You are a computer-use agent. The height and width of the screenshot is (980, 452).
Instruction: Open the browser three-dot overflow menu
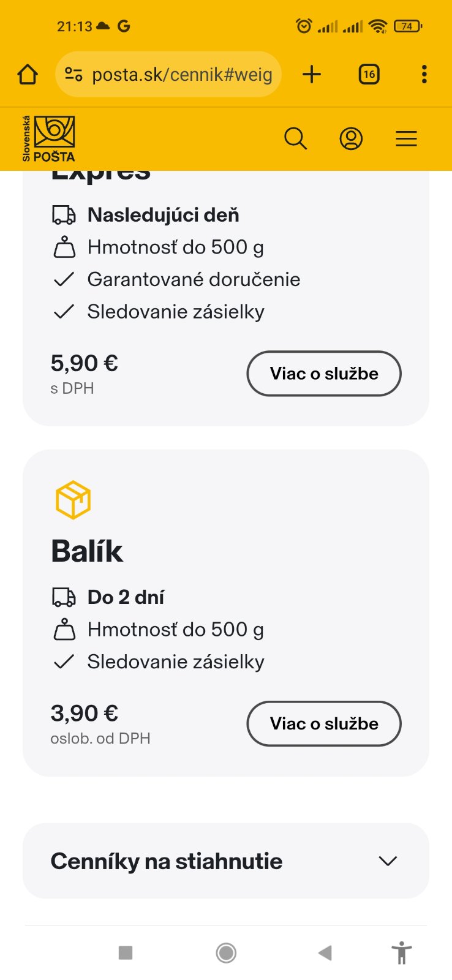424,75
